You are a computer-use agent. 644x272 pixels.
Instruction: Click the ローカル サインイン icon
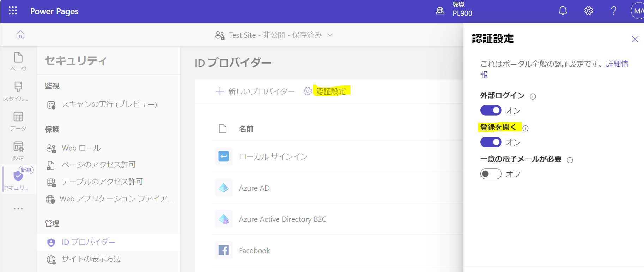[224, 156]
